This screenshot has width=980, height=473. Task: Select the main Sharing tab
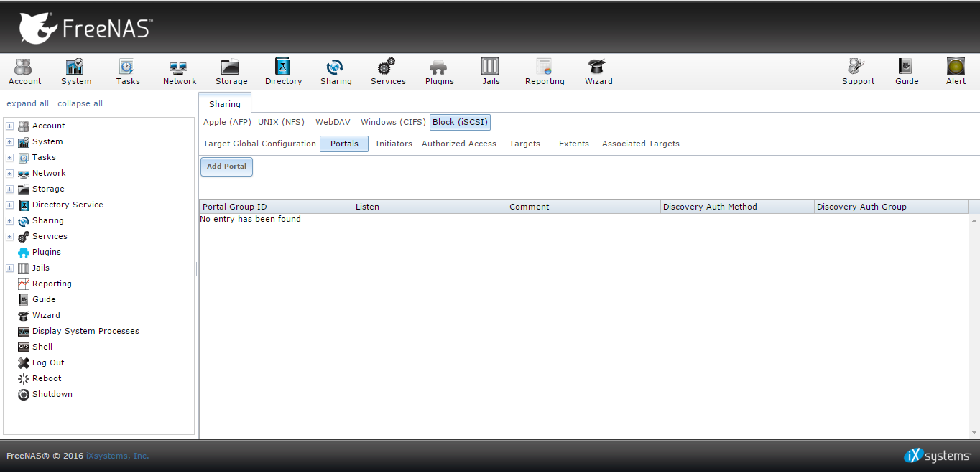coord(225,104)
